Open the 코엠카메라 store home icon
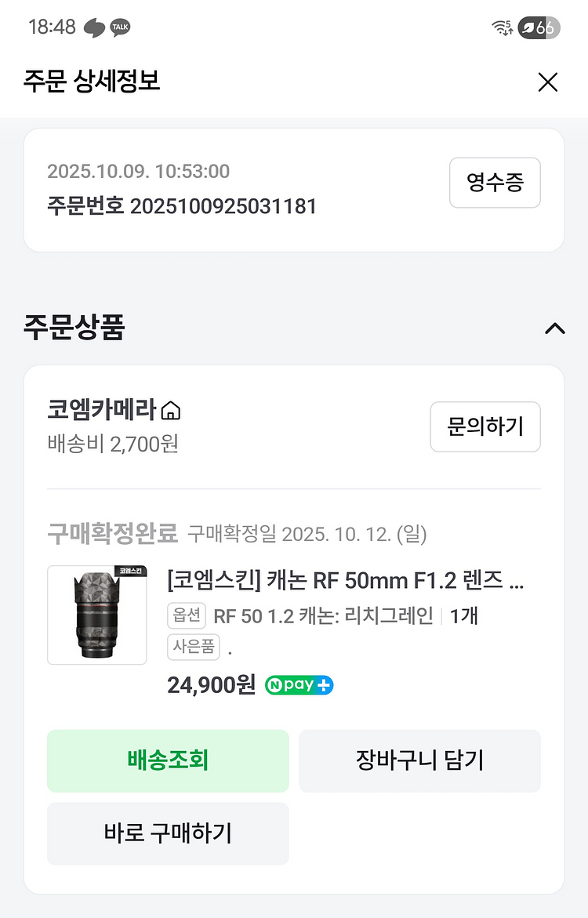 171,410
